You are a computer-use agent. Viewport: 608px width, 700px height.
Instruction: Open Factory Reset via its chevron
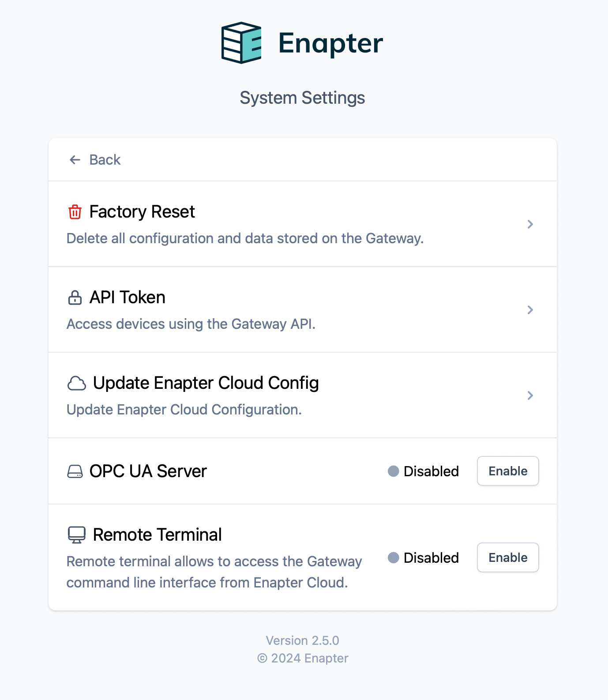pos(530,224)
